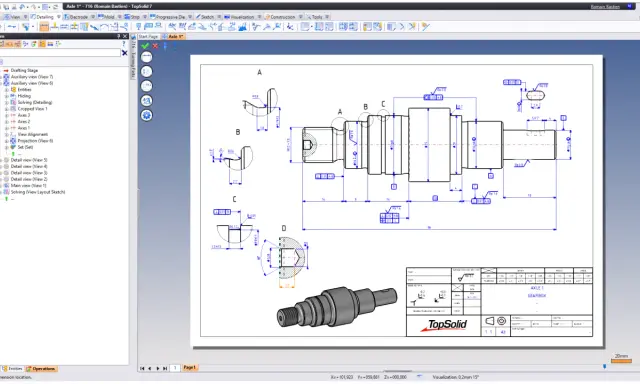Select Axes 3 in the tree
The image size is (640, 384).
point(24,115)
